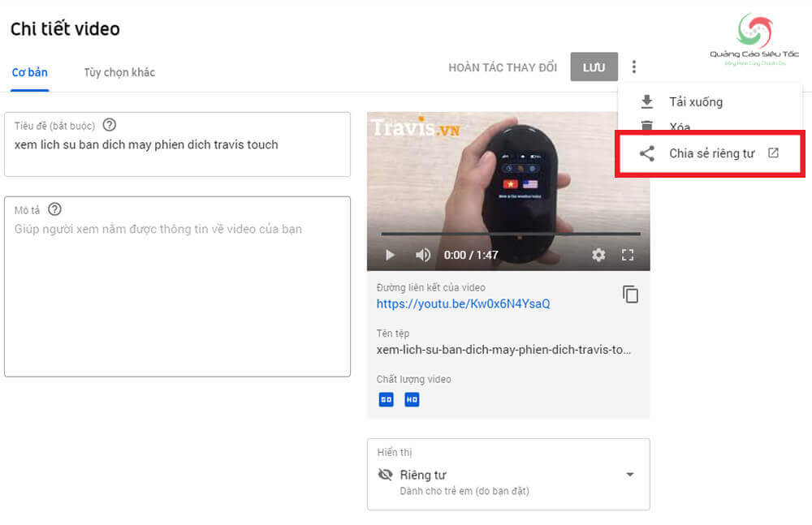
Task: Choose Xóa from the menu
Action: pyautogui.click(x=710, y=126)
